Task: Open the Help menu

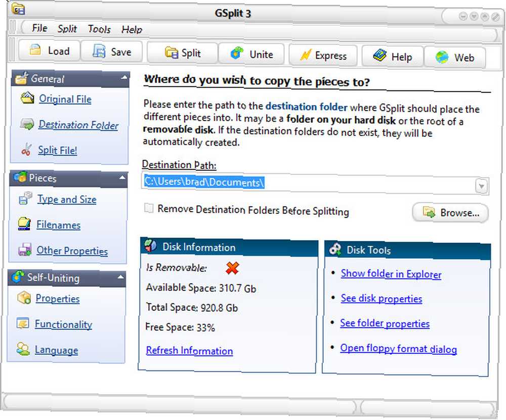Action: [132, 30]
